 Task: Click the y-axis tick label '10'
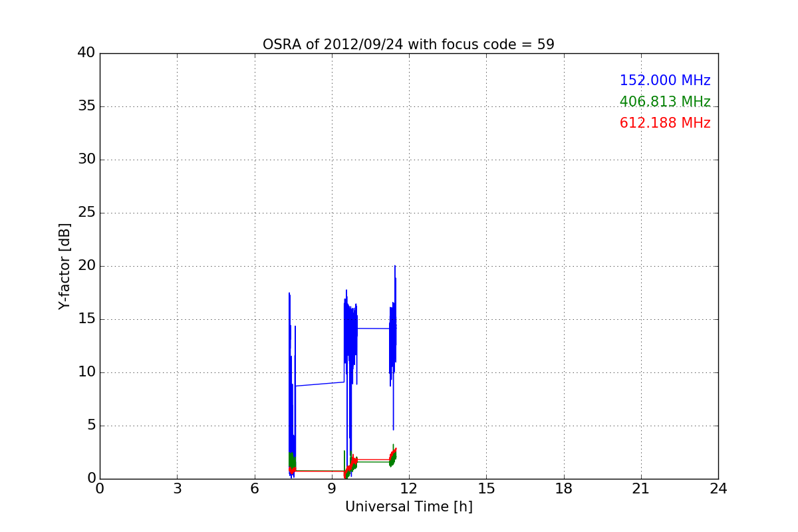86,372
